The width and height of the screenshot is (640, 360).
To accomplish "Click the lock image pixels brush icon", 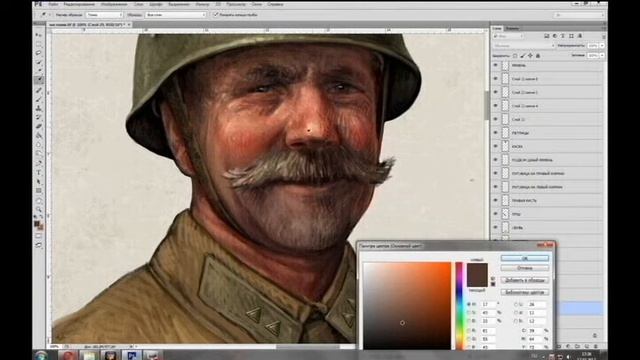I will (523, 56).
